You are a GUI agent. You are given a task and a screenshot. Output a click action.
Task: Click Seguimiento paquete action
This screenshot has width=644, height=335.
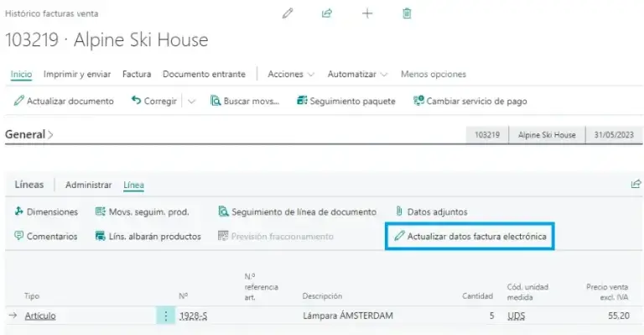coord(346,101)
